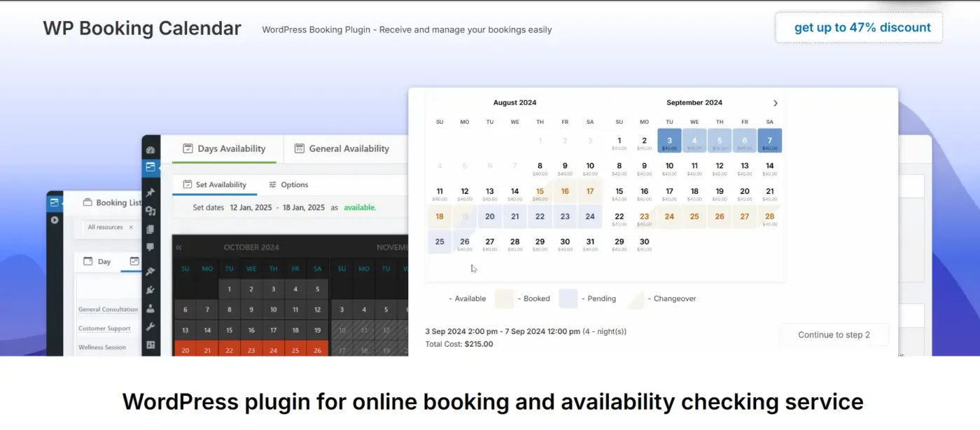Open the Options sub-tab
This screenshot has height=430, width=980.
pyautogui.click(x=288, y=185)
